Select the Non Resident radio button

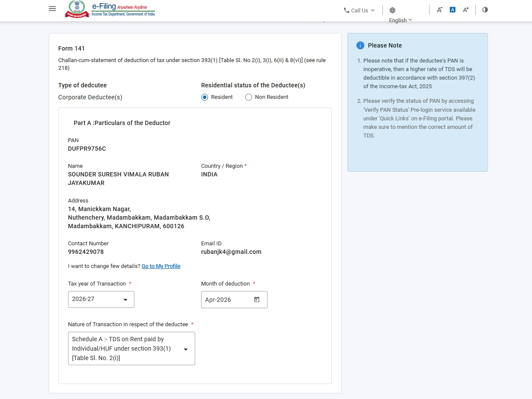[x=249, y=97]
